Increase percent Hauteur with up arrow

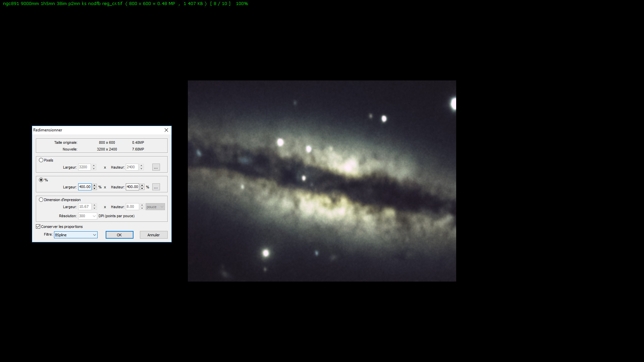(142, 185)
